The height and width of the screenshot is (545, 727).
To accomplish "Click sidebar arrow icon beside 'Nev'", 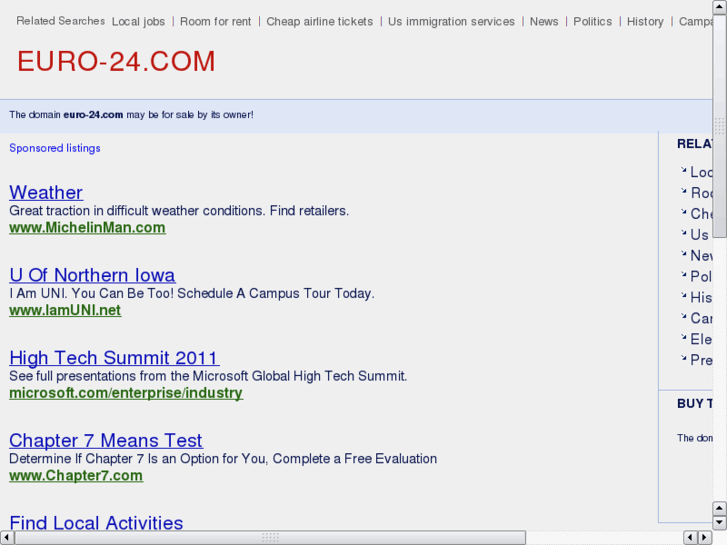I will pos(683,253).
